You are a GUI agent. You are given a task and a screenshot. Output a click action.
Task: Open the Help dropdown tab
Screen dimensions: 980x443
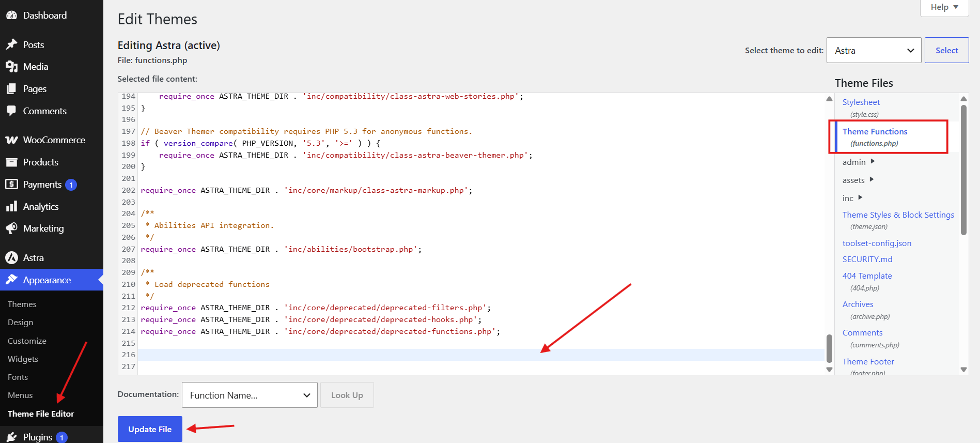[944, 7]
